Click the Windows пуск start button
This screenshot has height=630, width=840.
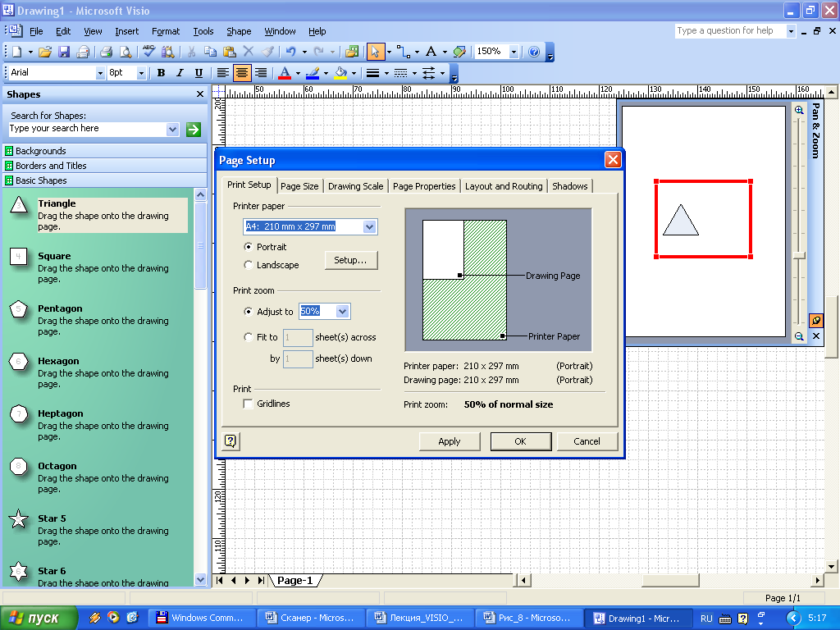tap(39, 619)
